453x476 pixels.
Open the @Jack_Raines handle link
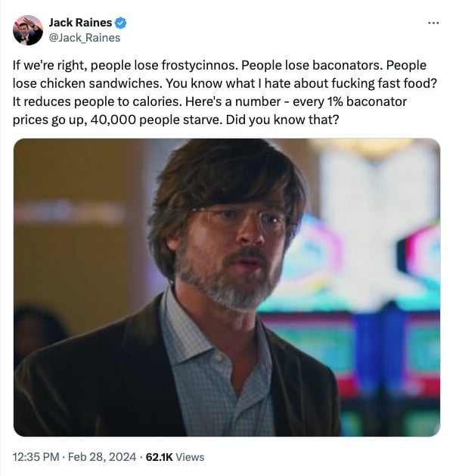pos(85,38)
